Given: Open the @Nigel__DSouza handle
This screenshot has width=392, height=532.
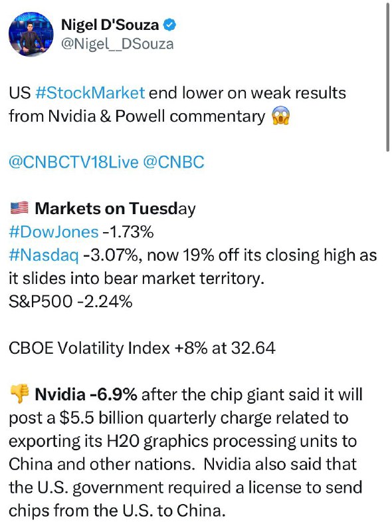Looking at the screenshot, I should point(117,44).
